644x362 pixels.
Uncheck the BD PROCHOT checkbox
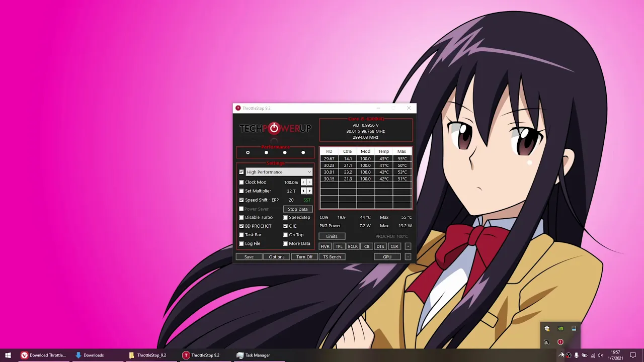[x=242, y=226]
